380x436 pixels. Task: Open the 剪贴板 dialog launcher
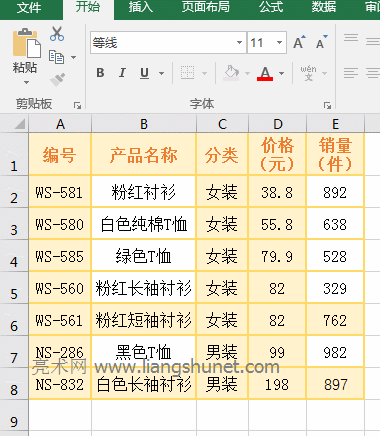pos(77,106)
